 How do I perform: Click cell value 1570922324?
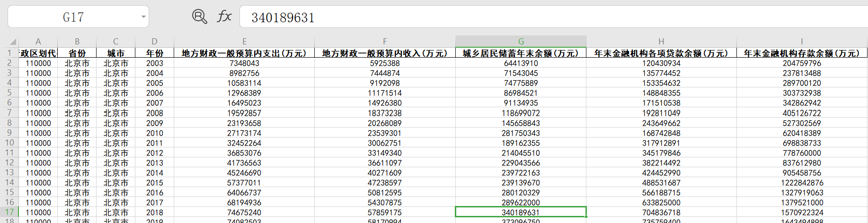pos(802,213)
